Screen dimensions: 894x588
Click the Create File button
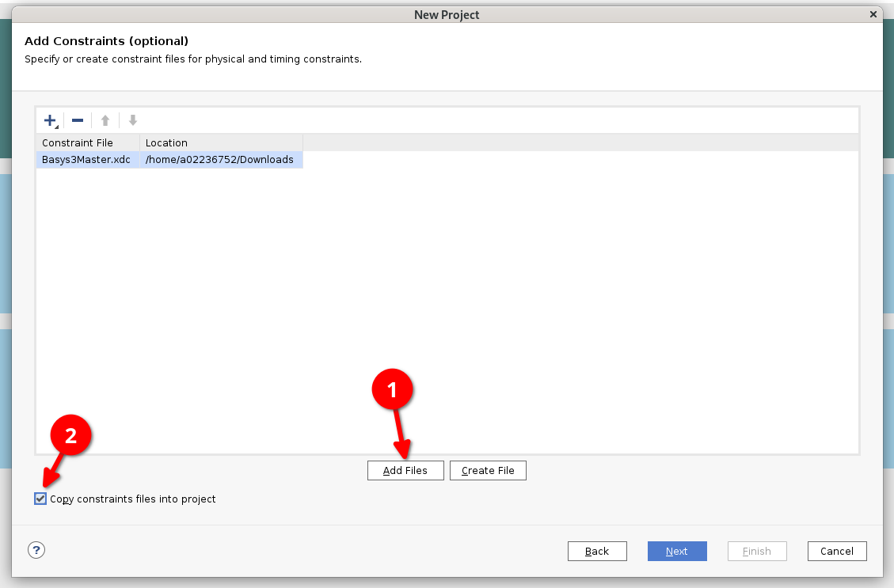(x=488, y=471)
